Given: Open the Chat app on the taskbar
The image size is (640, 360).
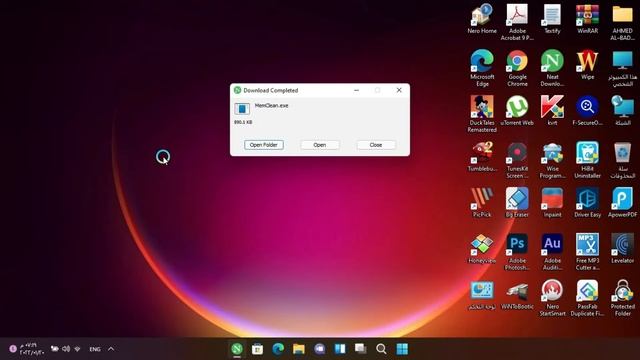Looking at the screenshot, I should coord(320,349).
